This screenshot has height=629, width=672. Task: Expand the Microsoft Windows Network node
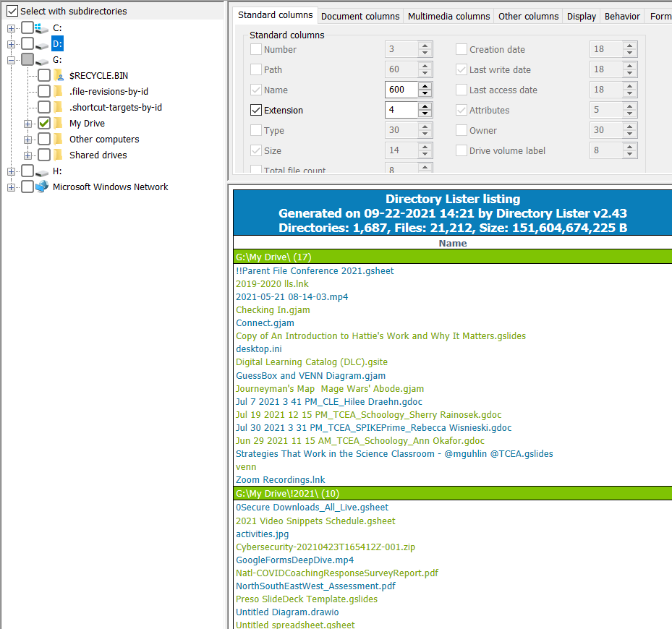tap(11, 188)
